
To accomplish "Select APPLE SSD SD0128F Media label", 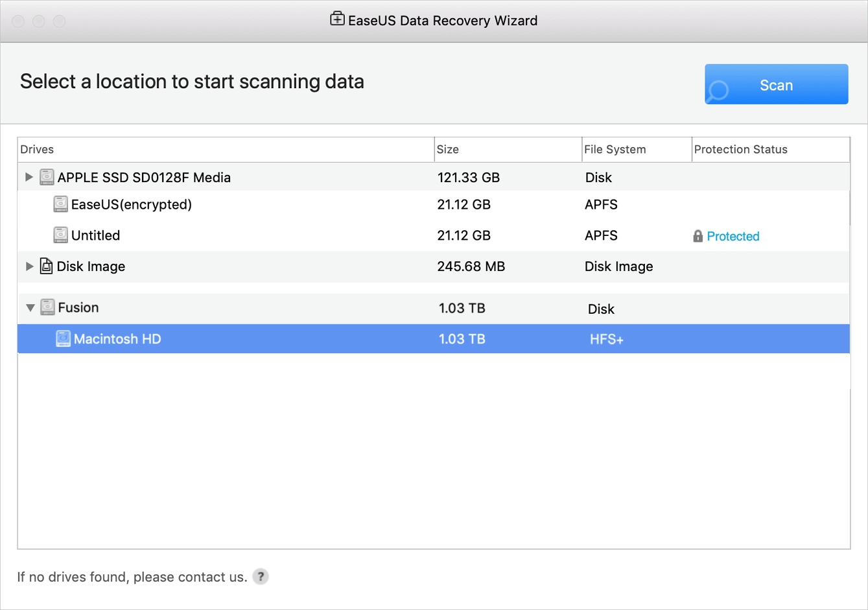I will (144, 178).
